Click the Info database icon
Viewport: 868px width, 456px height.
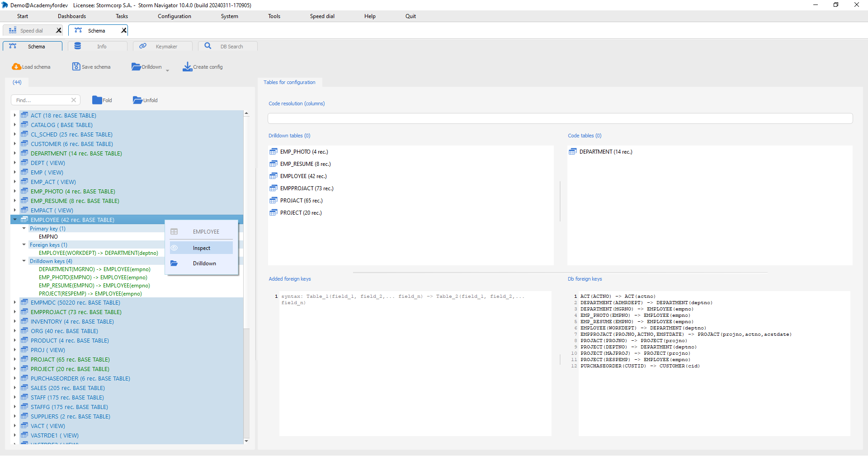pos(78,46)
